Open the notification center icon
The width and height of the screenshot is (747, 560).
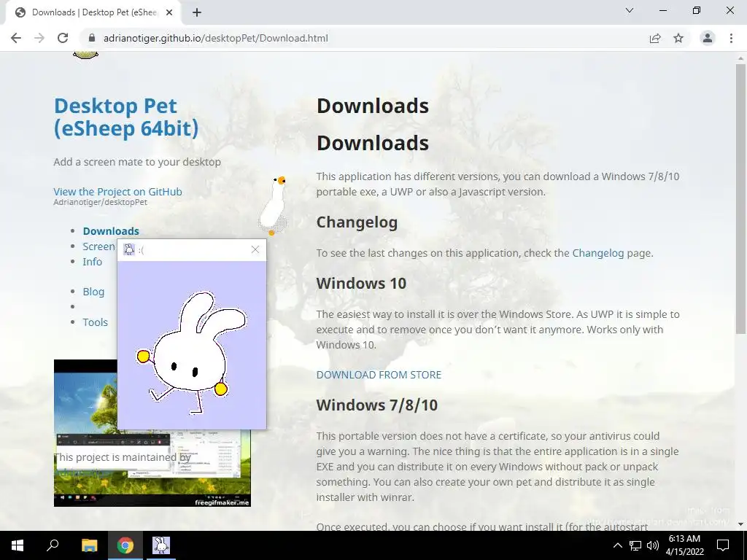click(723, 545)
